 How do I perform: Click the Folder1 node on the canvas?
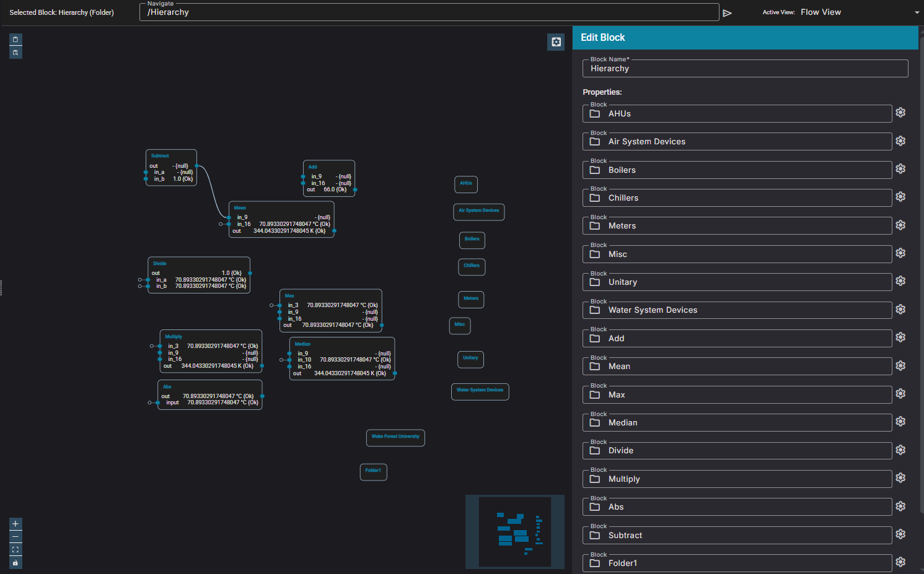pos(373,472)
